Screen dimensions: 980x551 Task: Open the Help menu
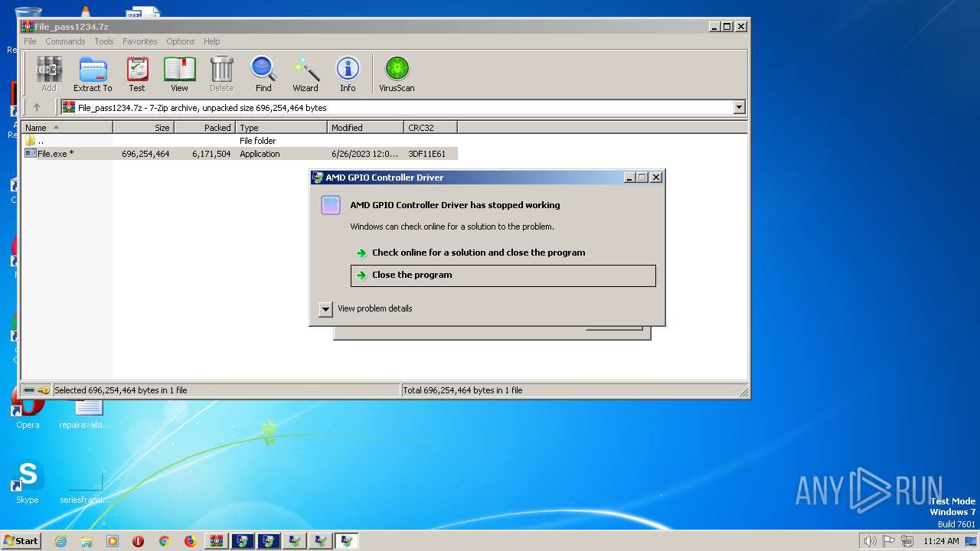tap(212, 41)
